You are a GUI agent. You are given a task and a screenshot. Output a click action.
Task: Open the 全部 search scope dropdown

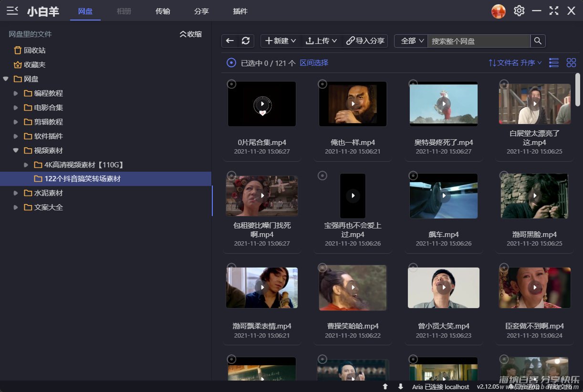coord(412,41)
